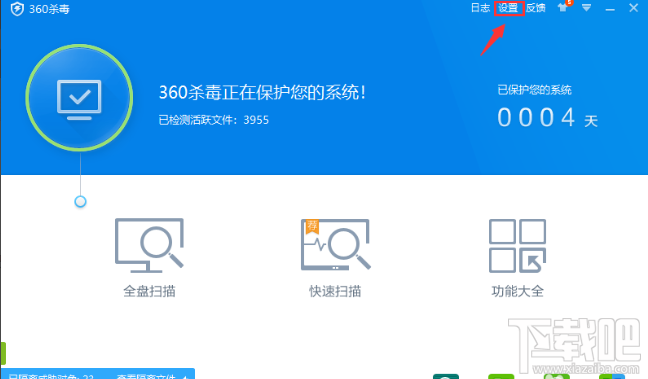
Task: Start the 全盘扫描 full scan icon
Action: tap(149, 246)
